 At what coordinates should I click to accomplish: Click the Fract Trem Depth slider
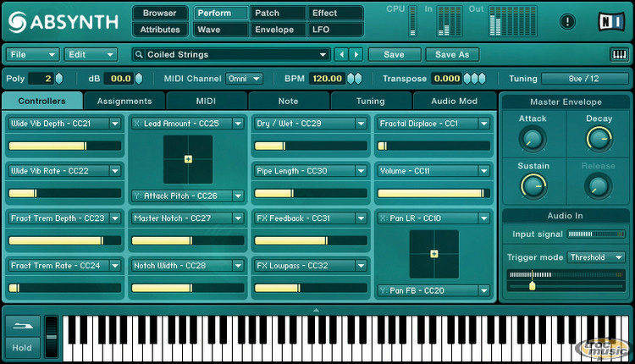click(x=65, y=241)
